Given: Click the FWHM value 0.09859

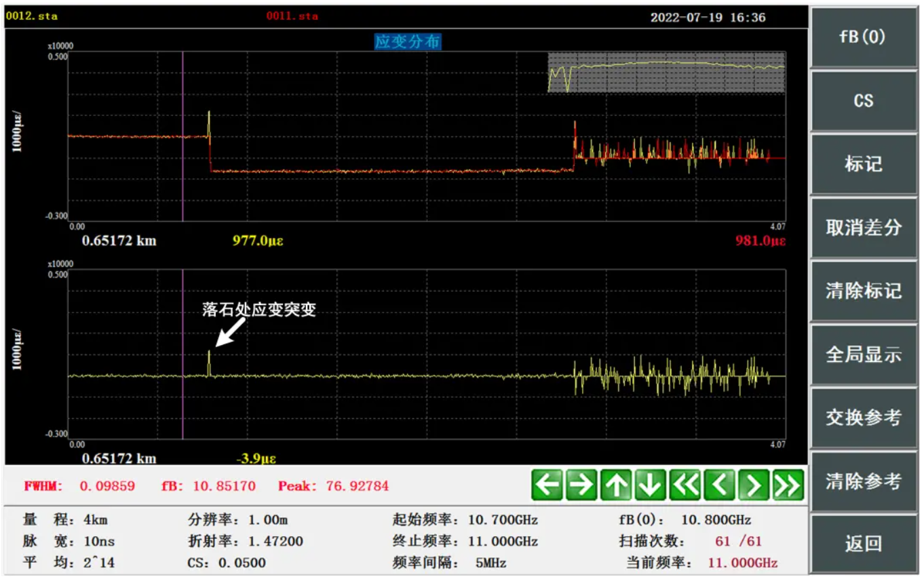Looking at the screenshot, I should (x=107, y=486).
